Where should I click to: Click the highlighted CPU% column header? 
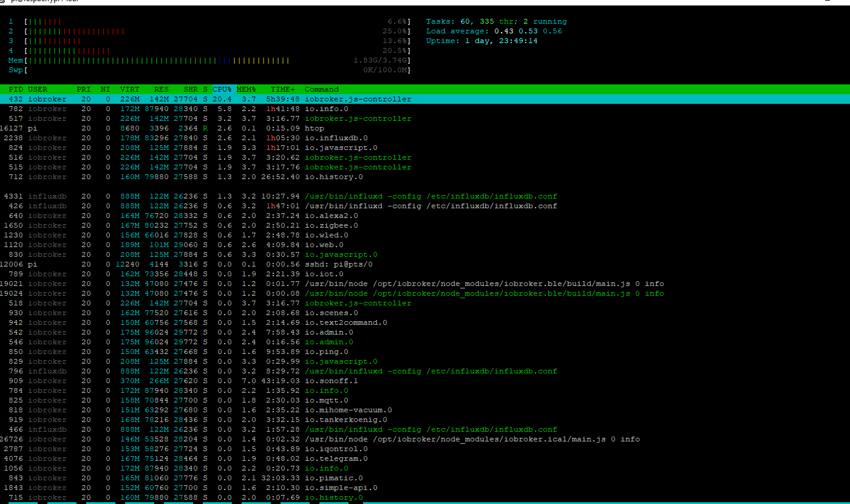(x=222, y=89)
